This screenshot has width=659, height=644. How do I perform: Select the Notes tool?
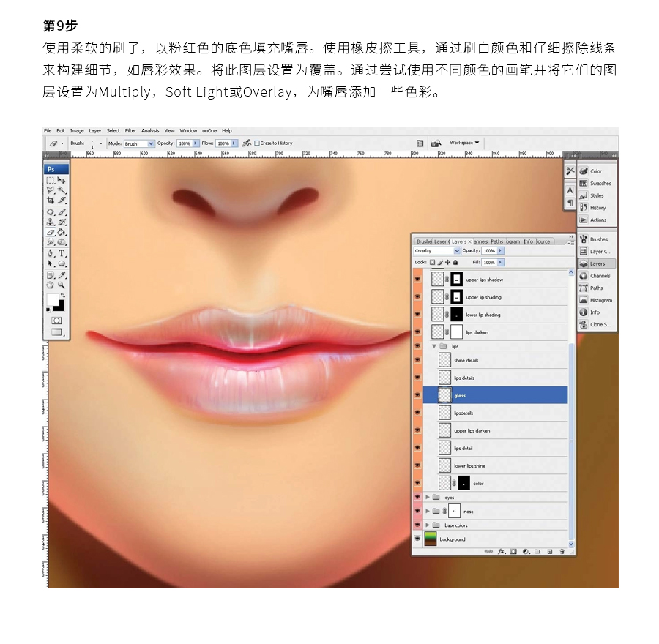coord(51,275)
